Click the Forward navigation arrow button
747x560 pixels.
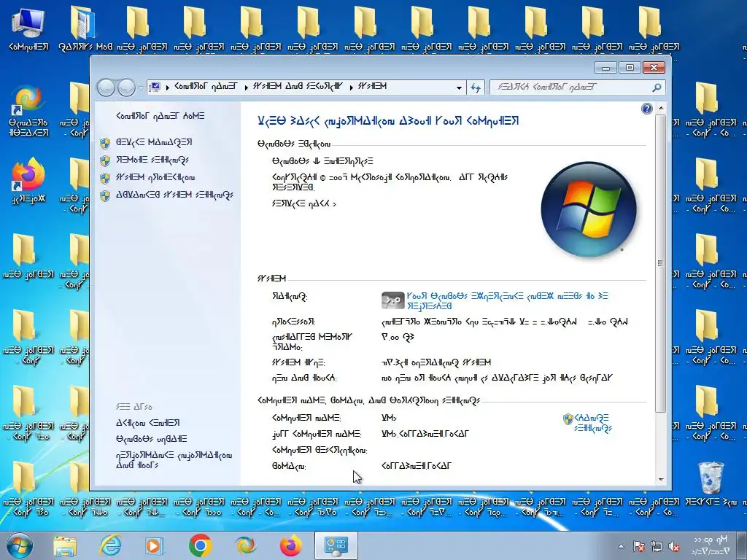pyautogui.click(x=126, y=87)
